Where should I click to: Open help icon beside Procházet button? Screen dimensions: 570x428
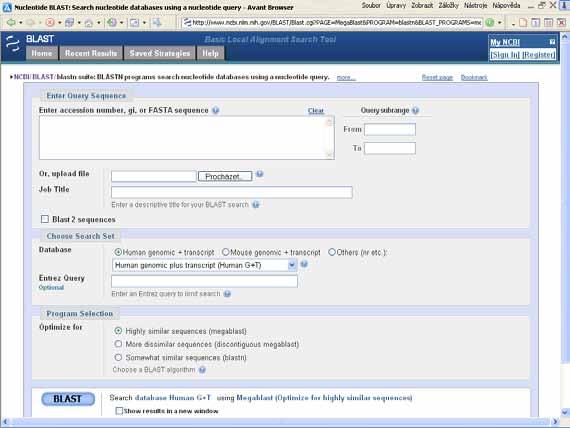click(x=260, y=174)
